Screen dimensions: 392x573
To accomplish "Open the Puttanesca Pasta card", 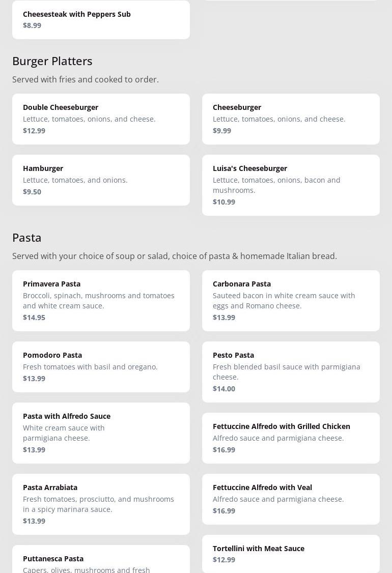I will (101, 560).
